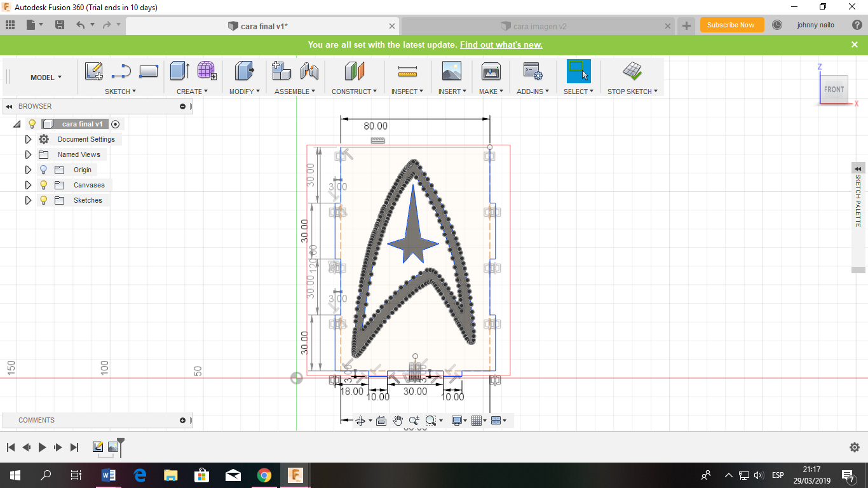The image size is (868, 488).
Task: Open timeline settings gear icon
Action: click(855, 447)
